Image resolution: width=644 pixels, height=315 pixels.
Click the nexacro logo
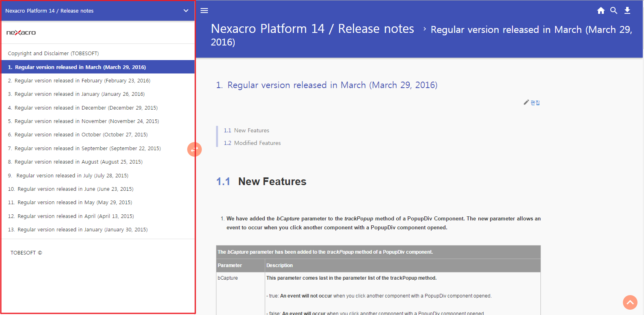pyautogui.click(x=21, y=32)
